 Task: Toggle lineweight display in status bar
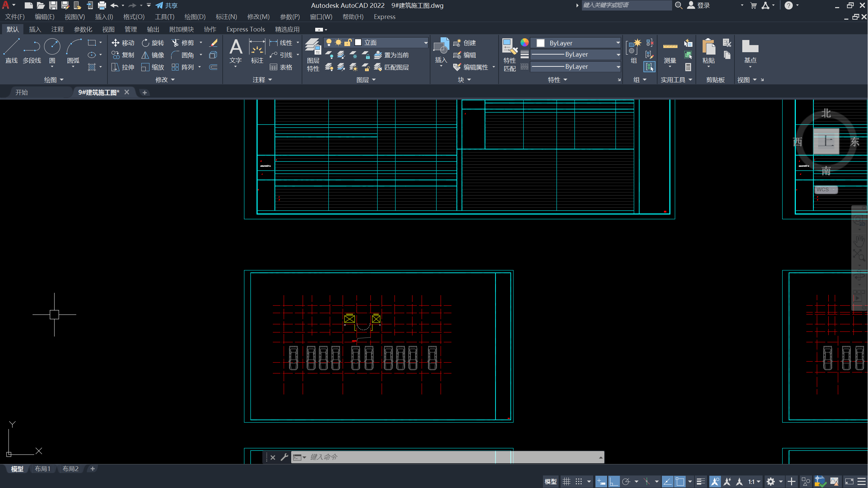click(701, 482)
